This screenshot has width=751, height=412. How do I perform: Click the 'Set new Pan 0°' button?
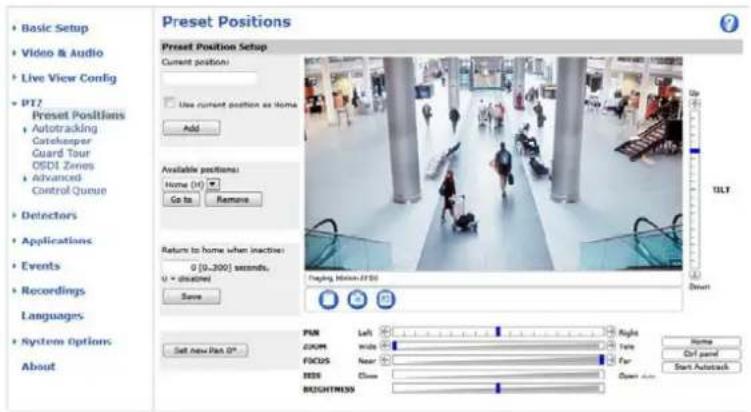coord(205,350)
